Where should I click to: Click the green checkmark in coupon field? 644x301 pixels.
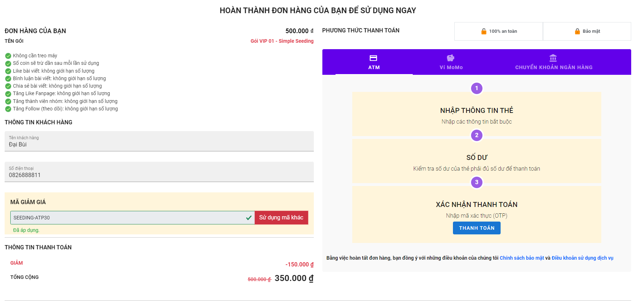pyautogui.click(x=249, y=218)
